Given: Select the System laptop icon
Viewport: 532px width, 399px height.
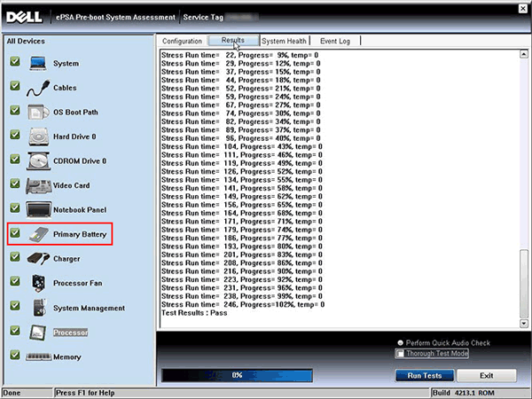Looking at the screenshot, I should (37, 64).
